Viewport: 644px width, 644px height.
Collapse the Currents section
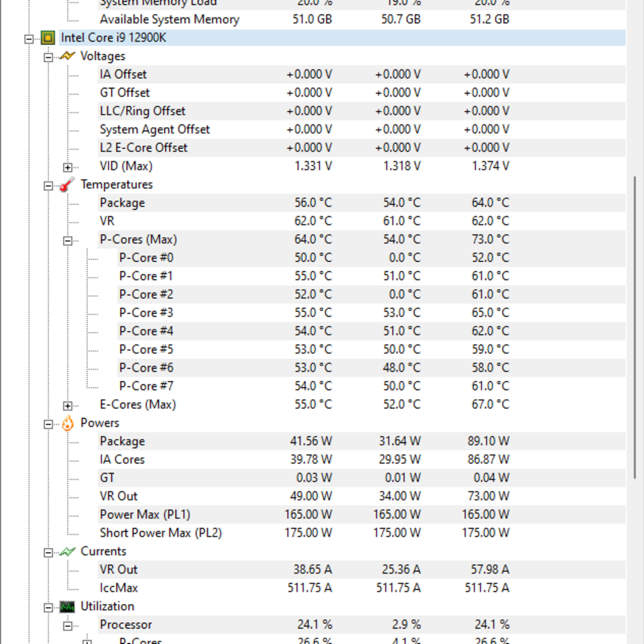tap(48, 553)
